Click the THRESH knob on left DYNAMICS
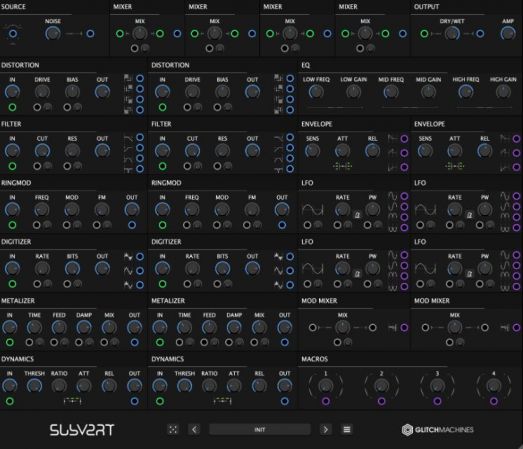 click(x=34, y=386)
